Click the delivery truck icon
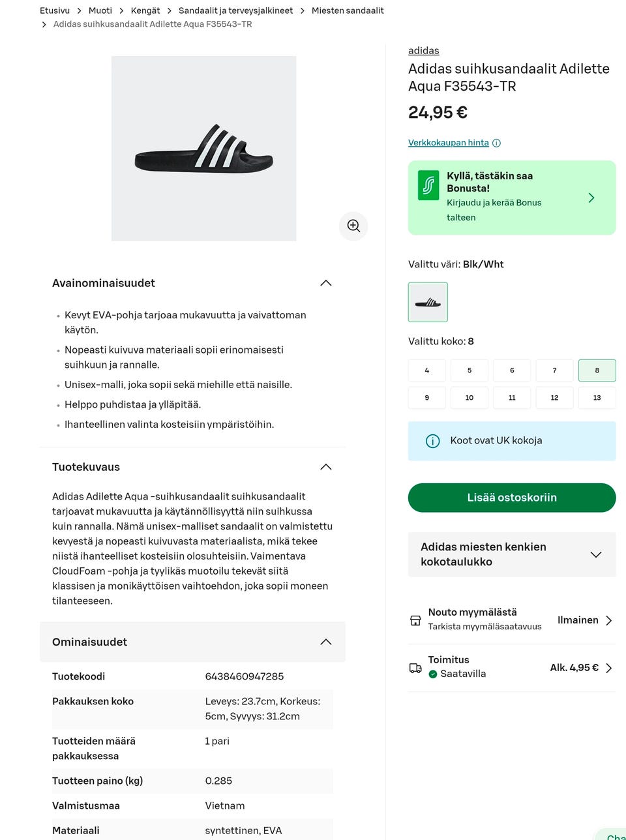 [415, 668]
